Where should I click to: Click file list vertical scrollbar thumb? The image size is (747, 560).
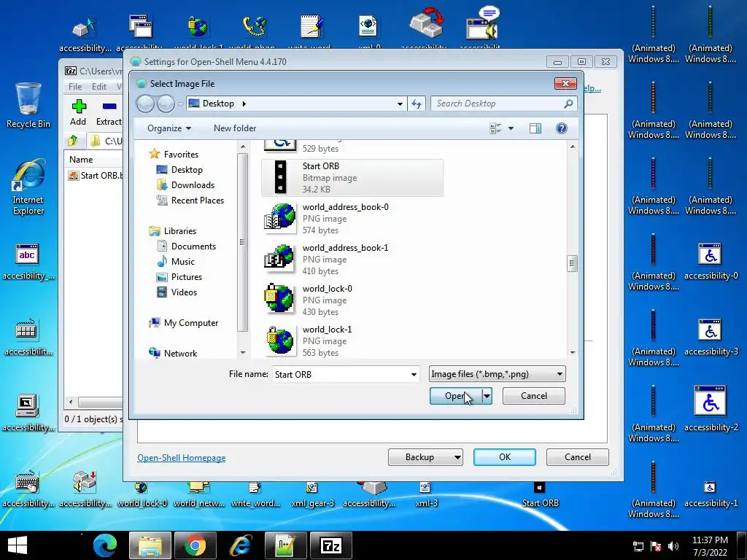pyautogui.click(x=572, y=263)
